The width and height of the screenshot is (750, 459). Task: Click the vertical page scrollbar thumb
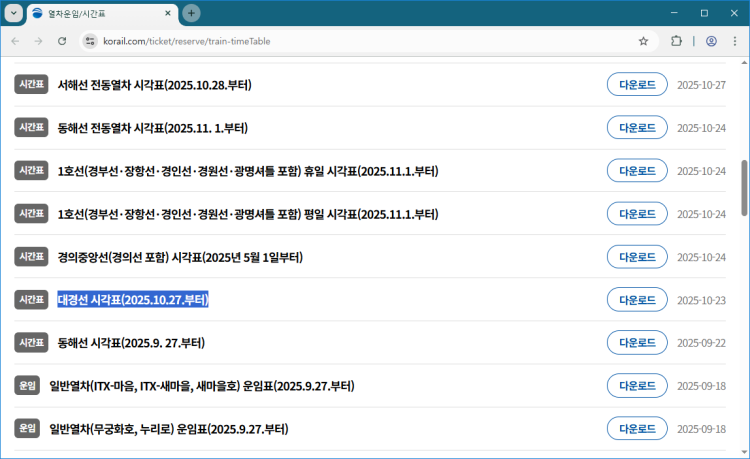point(744,187)
